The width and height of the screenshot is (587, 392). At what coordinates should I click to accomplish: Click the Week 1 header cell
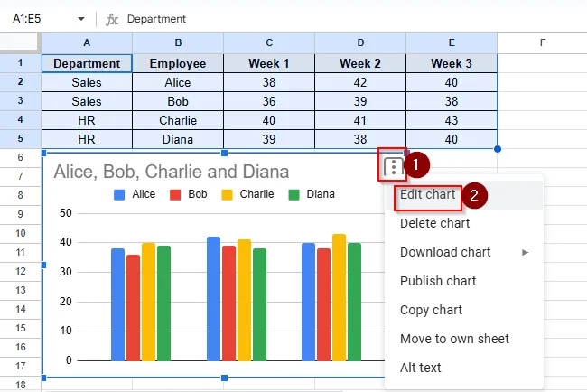tap(269, 63)
